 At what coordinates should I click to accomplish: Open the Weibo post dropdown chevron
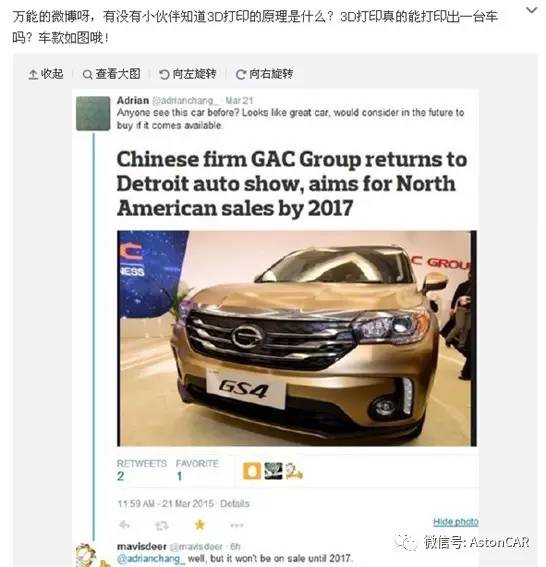pos(531,10)
